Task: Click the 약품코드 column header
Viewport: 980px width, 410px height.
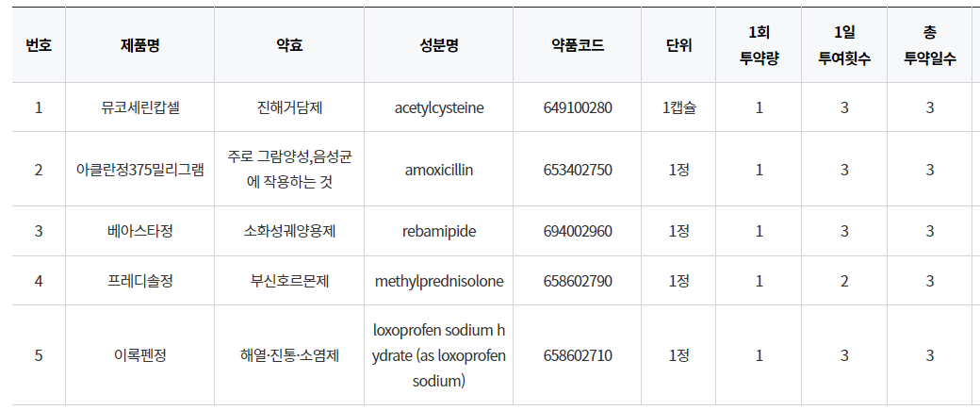Action: coord(578,45)
